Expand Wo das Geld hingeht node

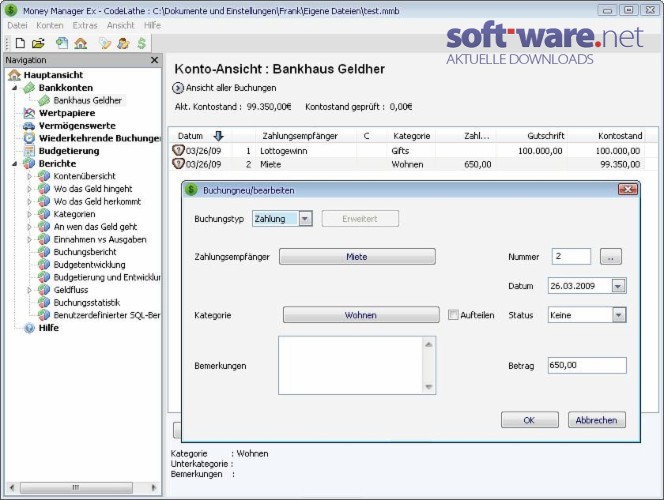[x=30, y=189]
